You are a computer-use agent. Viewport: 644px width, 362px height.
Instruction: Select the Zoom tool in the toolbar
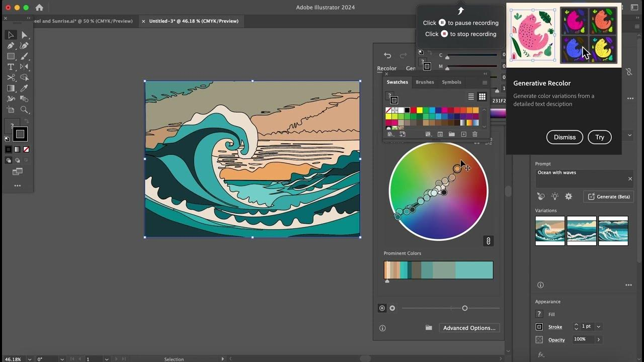click(24, 109)
